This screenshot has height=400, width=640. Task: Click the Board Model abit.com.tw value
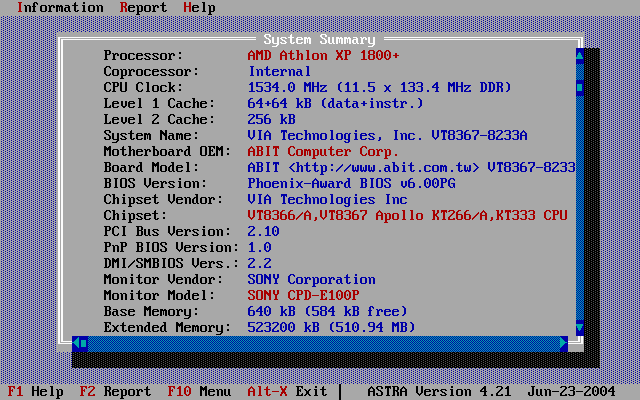click(411, 167)
